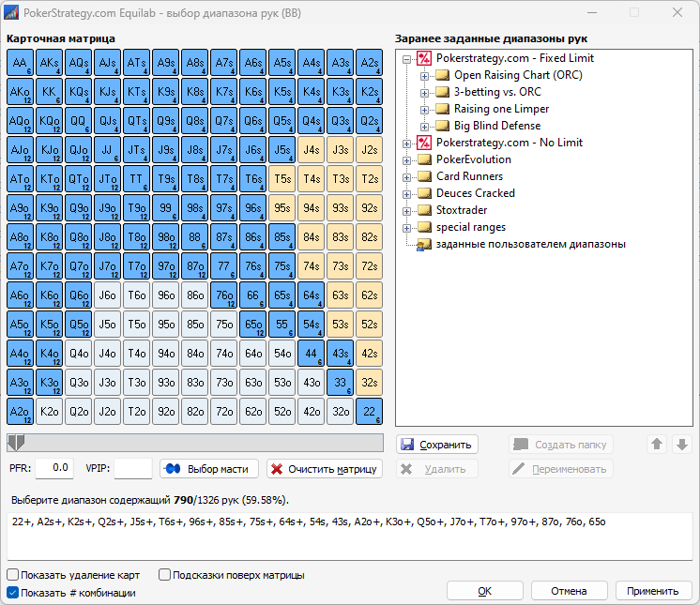This screenshot has height=605, width=700.
Task: Click the Сохранить button
Action: point(437,445)
